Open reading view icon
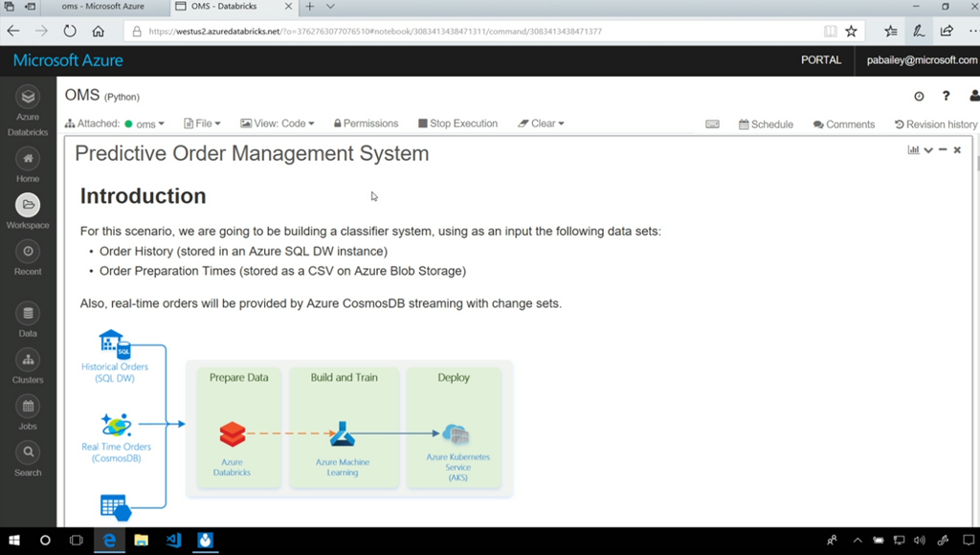Image resolution: width=980 pixels, height=555 pixels. pos(830,32)
